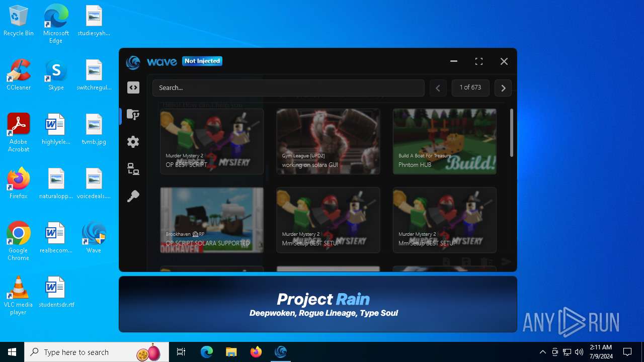
Task: Open the code editor sidebar icon
Action: pyautogui.click(x=133, y=87)
